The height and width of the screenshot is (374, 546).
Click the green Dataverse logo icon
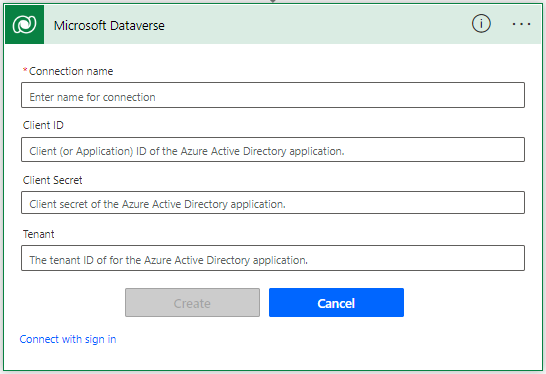pos(24,24)
